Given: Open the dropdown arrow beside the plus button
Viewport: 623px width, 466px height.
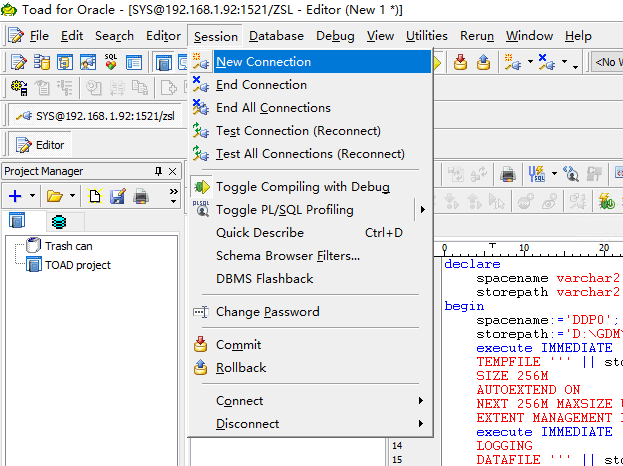Looking at the screenshot, I should pyautogui.click(x=33, y=196).
